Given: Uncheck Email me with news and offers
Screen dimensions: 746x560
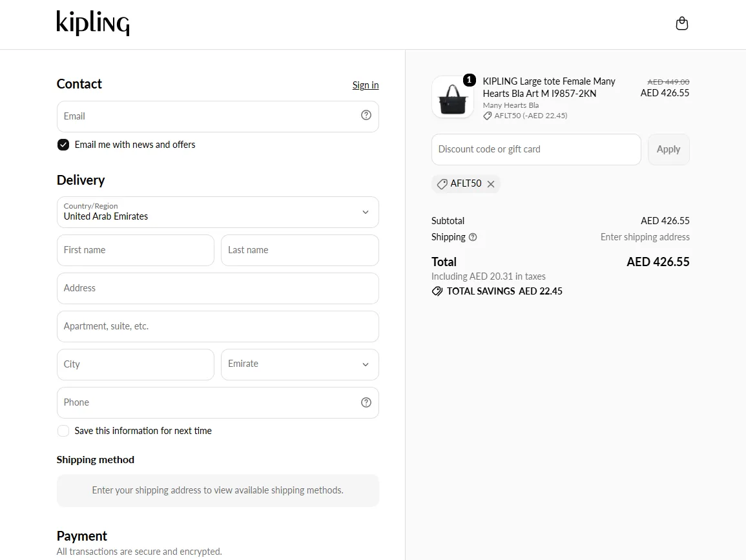Looking at the screenshot, I should coord(63,145).
